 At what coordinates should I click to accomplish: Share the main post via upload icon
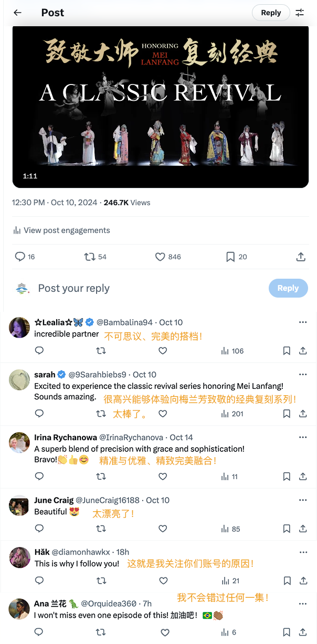301,257
